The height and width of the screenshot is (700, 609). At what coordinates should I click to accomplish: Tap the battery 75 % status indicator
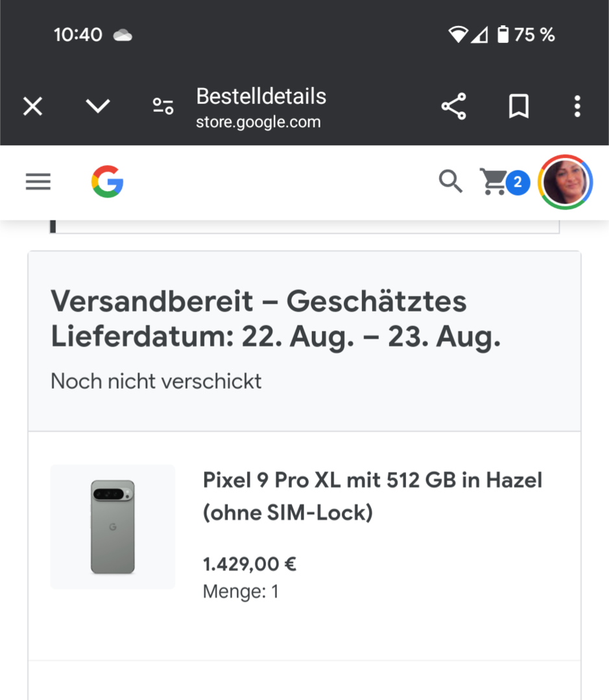pyautogui.click(x=526, y=35)
